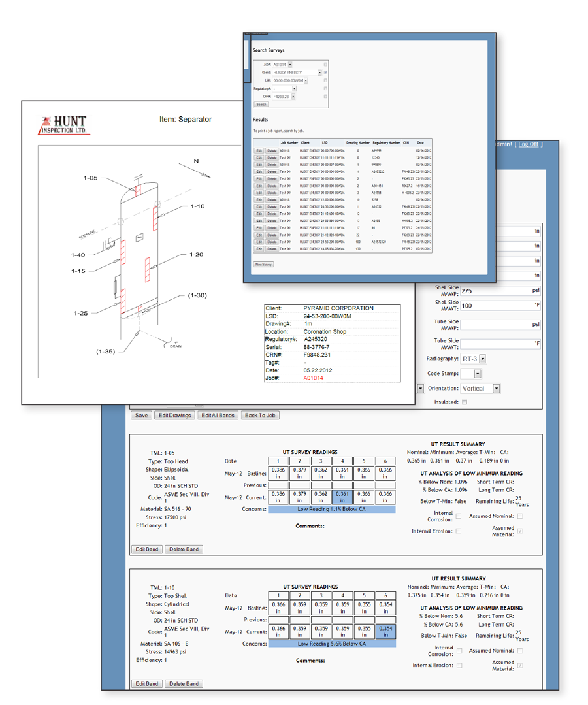
Task: Click the PYRAMID CORPORATION client value in the report
Action: [x=338, y=308]
